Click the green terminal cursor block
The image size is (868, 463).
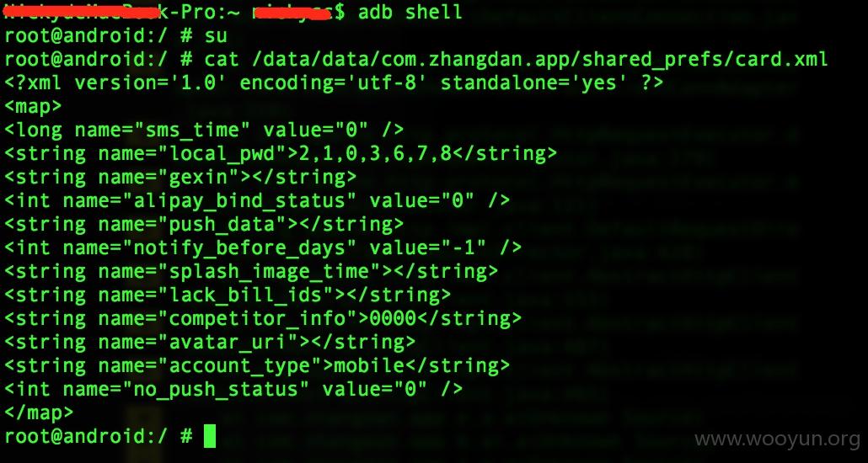(x=210, y=436)
